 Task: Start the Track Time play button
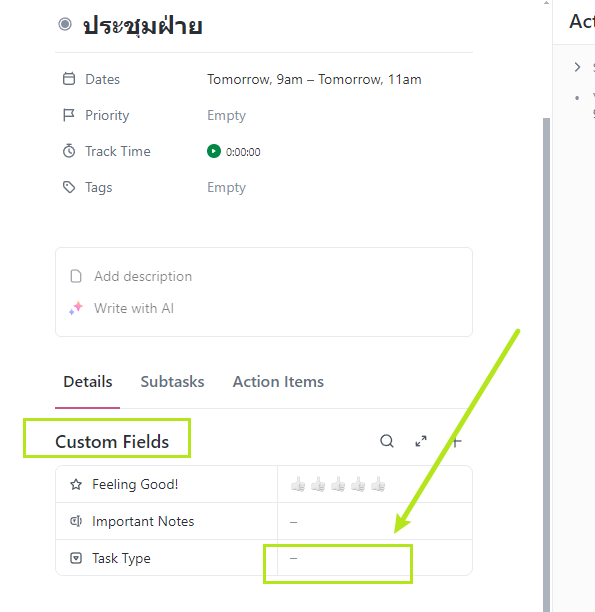tap(214, 151)
